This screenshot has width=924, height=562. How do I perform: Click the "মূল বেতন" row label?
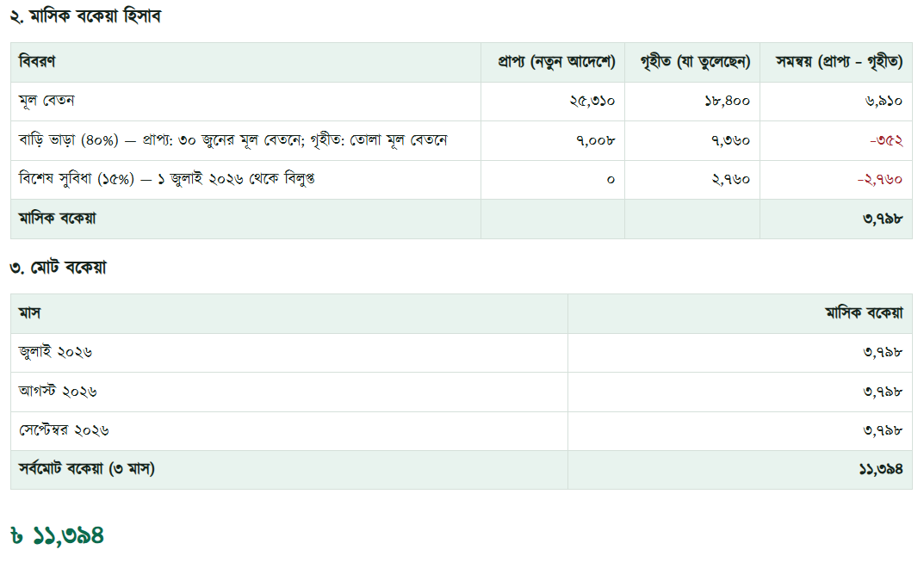coord(47,101)
